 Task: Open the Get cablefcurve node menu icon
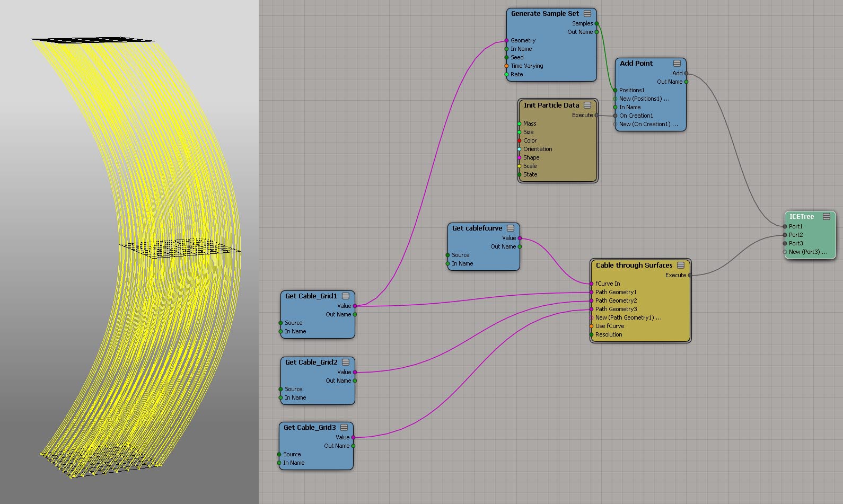tap(511, 228)
